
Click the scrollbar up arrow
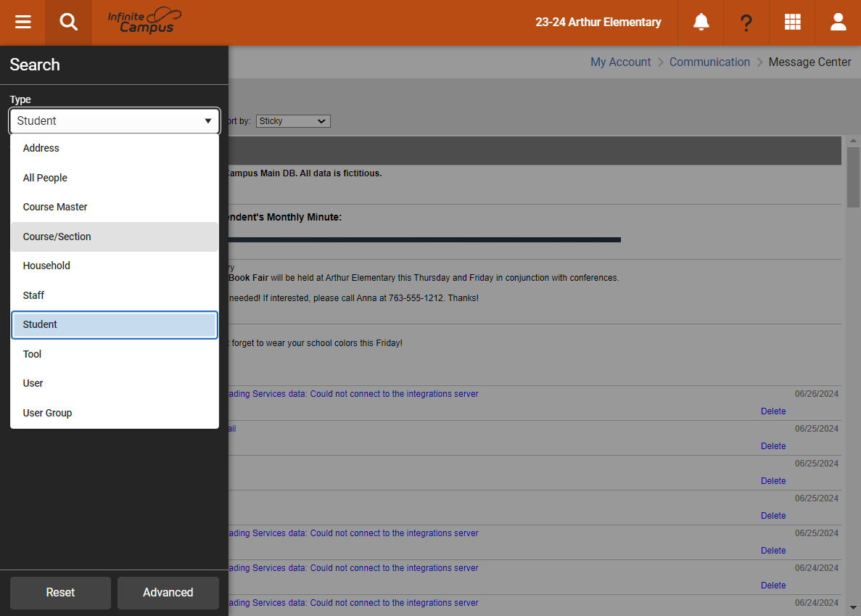(x=853, y=141)
